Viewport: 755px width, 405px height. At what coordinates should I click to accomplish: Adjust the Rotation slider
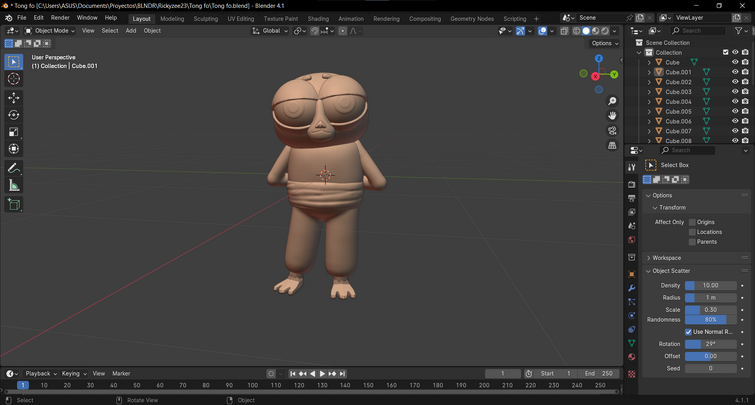click(x=711, y=344)
